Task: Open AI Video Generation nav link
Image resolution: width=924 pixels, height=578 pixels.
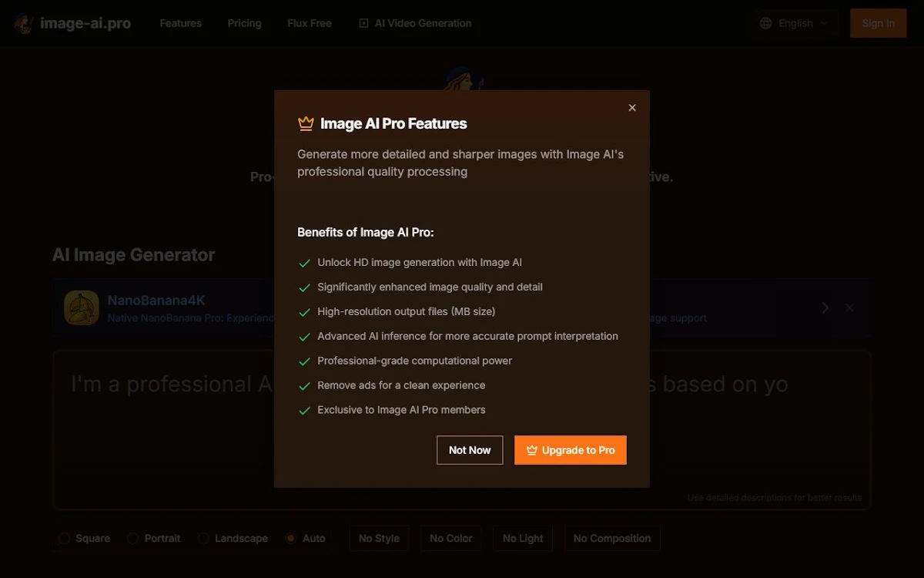Action: tap(416, 23)
